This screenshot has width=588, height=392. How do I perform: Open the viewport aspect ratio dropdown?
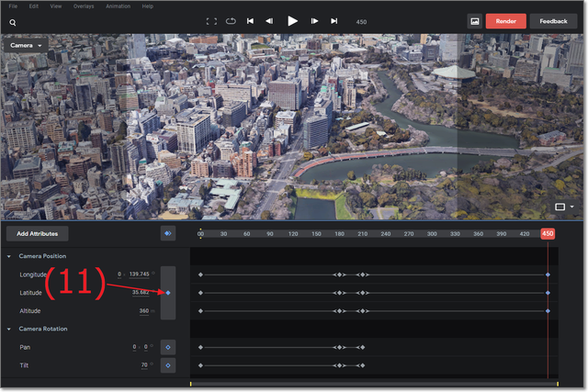pos(563,207)
